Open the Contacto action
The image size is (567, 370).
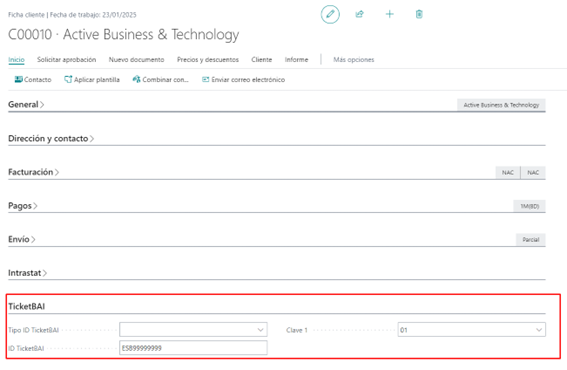click(33, 80)
